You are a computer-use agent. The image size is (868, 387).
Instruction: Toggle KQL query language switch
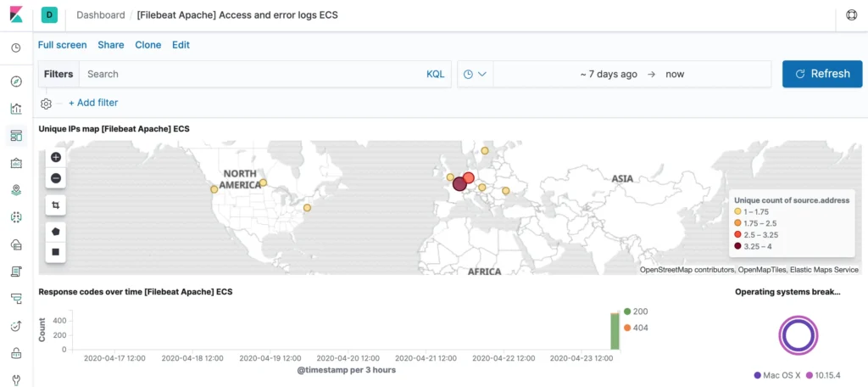click(435, 74)
